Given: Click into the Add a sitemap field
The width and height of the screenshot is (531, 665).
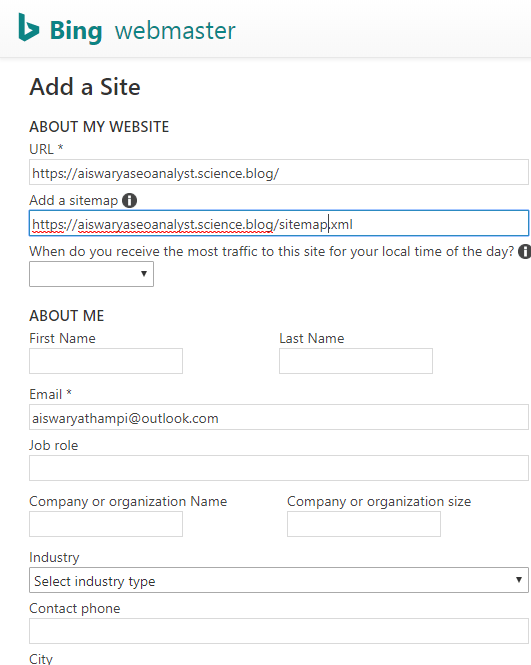Looking at the screenshot, I should click(x=279, y=224).
